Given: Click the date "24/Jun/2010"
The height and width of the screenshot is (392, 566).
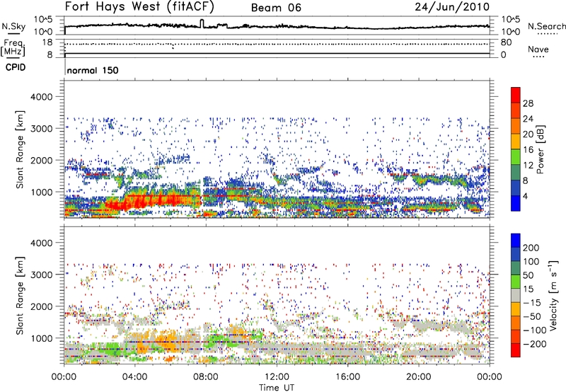Looking at the screenshot, I should point(452,7).
